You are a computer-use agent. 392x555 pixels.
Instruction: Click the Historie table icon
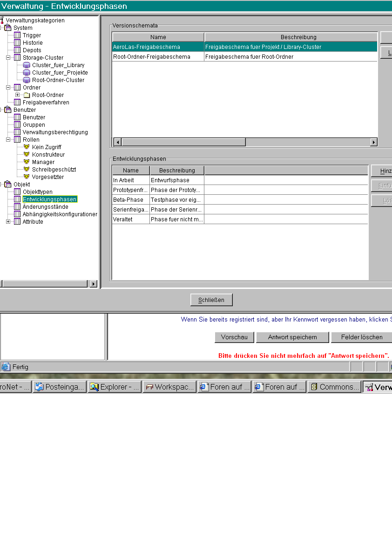coord(17,42)
